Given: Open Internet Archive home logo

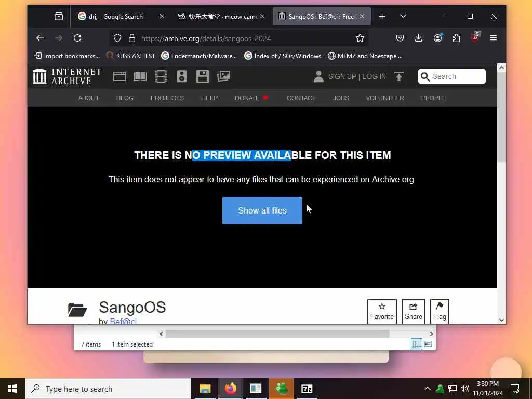Looking at the screenshot, I should click(x=67, y=76).
